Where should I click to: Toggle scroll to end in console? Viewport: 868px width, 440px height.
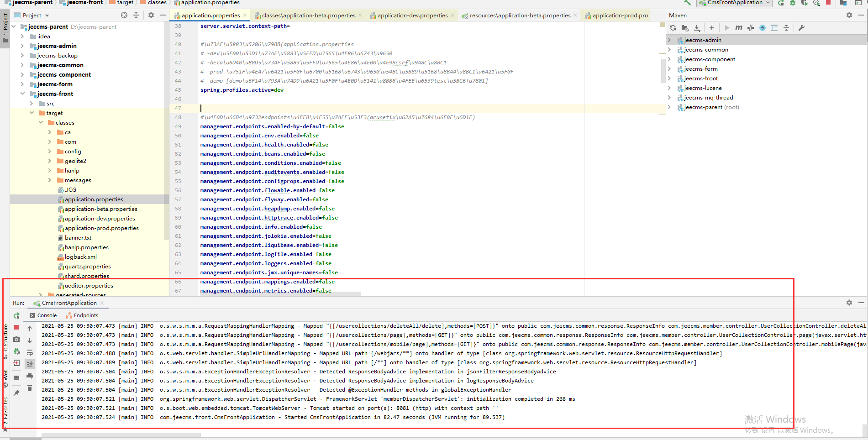coord(30,364)
